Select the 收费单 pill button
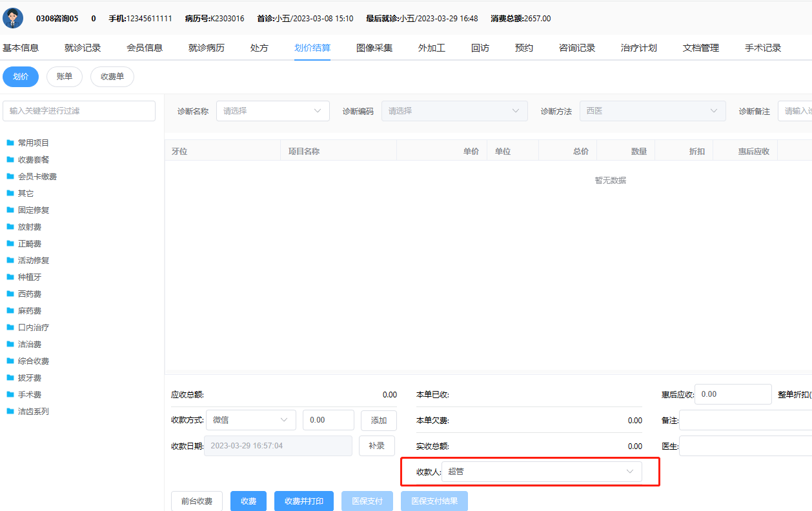The image size is (812, 511). click(112, 77)
